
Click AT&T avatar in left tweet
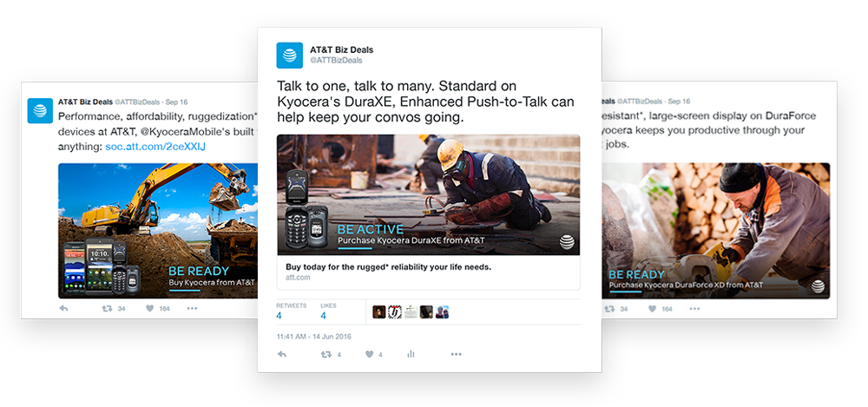point(40,111)
